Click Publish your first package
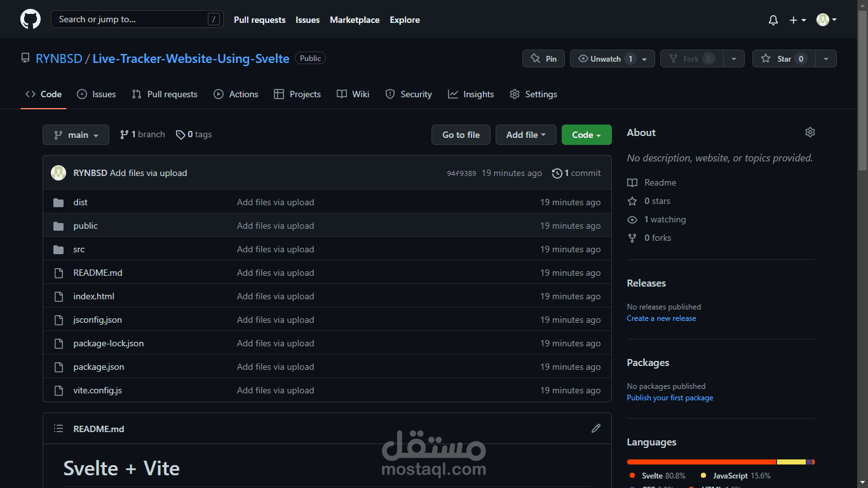Screen dimensions: 868x488 click(670, 398)
